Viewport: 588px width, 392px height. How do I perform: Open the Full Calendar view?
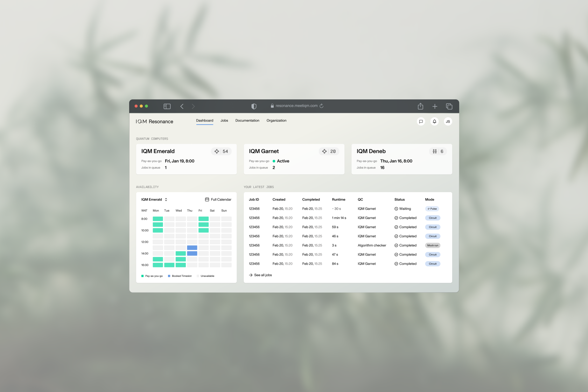click(x=218, y=199)
